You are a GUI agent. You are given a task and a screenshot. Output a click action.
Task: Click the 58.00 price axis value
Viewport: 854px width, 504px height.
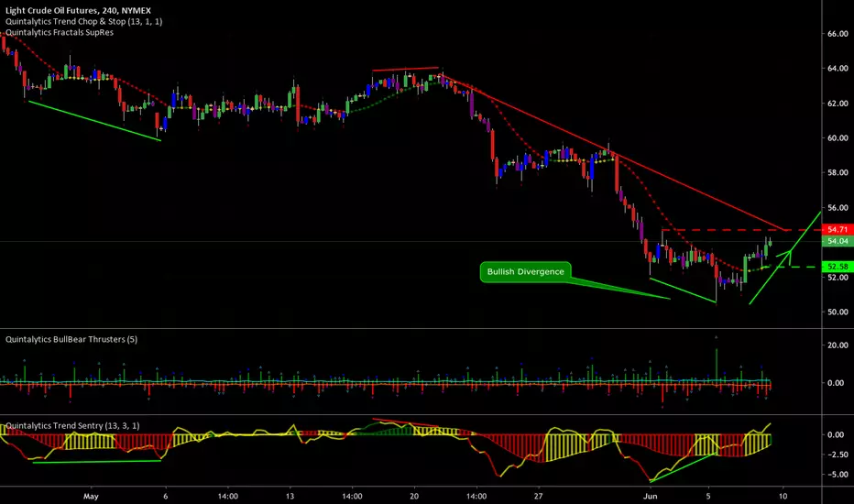pos(838,172)
